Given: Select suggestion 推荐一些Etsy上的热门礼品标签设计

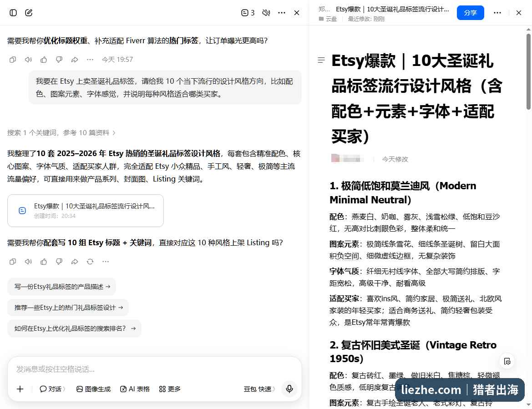Looking at the screenshot, I should (x=68, y=308).
